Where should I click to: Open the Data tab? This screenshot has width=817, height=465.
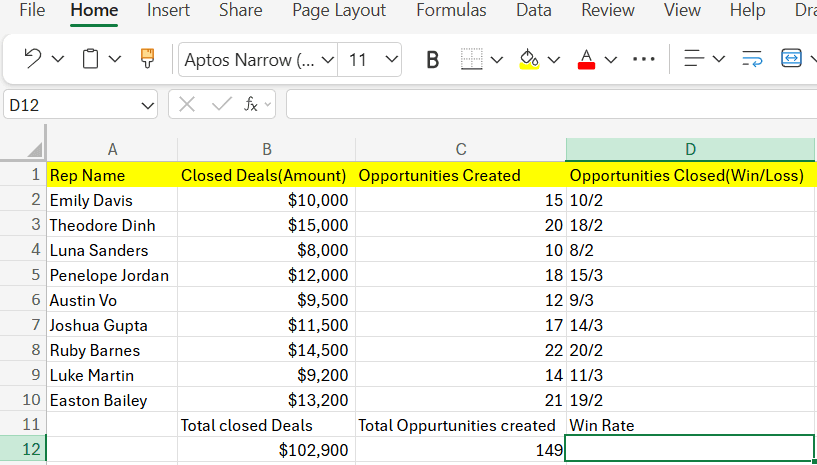(x=534, y=10)
